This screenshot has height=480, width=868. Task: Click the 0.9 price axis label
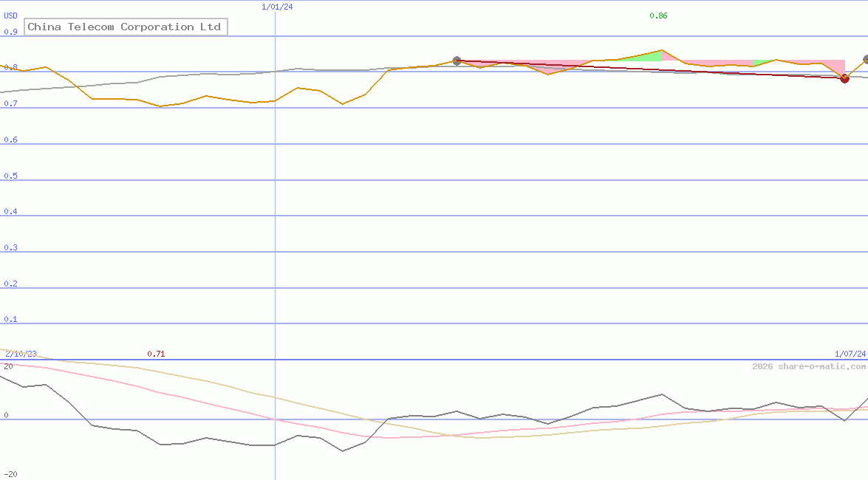tap(10, 32)
